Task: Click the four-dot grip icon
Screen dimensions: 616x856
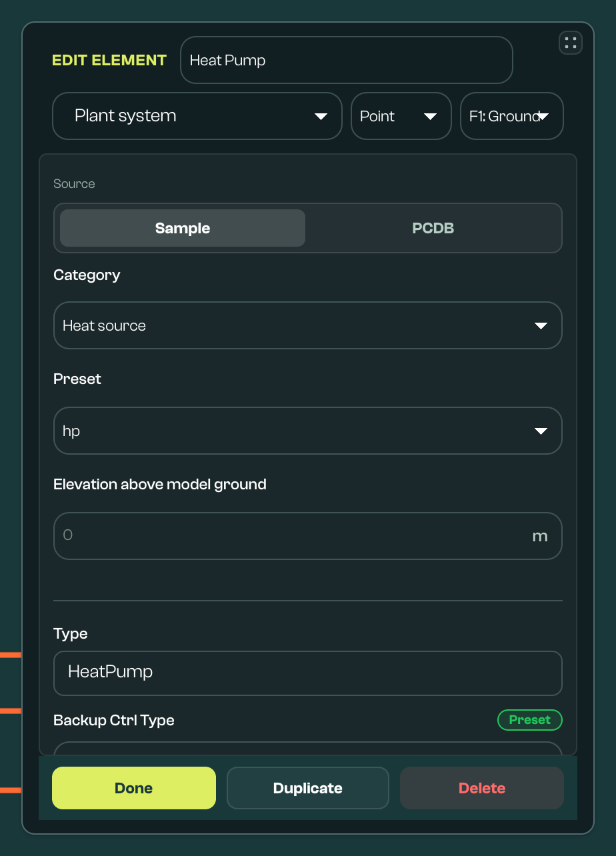Action: [570, 43]
